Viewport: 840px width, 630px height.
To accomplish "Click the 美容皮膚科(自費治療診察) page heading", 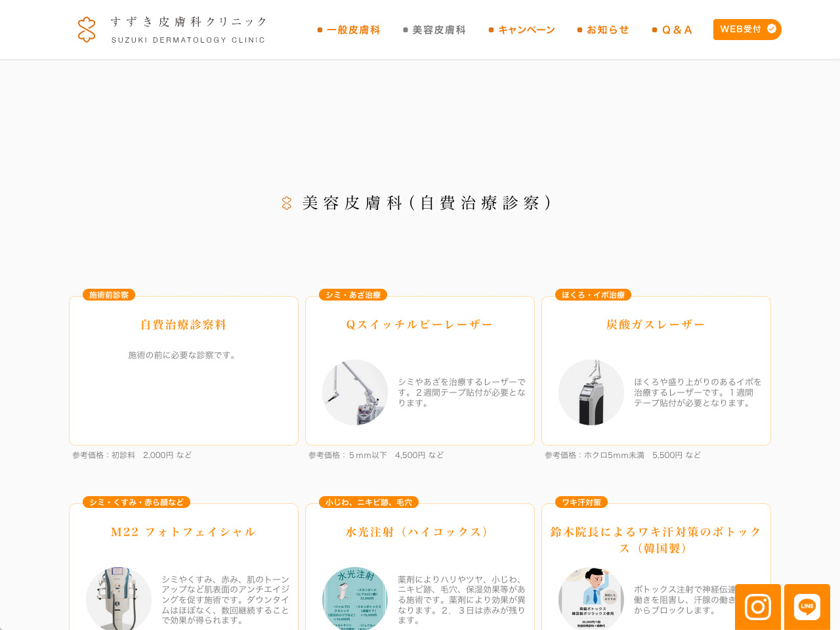I will [x=427, y=203].
